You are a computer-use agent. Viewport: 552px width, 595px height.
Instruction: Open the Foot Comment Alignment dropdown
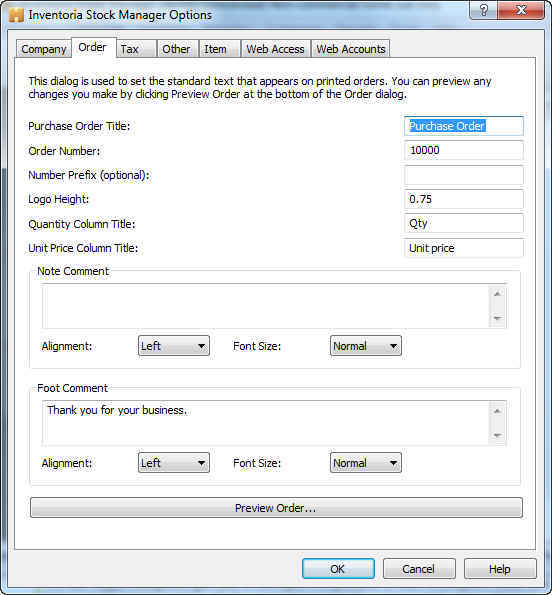click(x=174, y=463)
